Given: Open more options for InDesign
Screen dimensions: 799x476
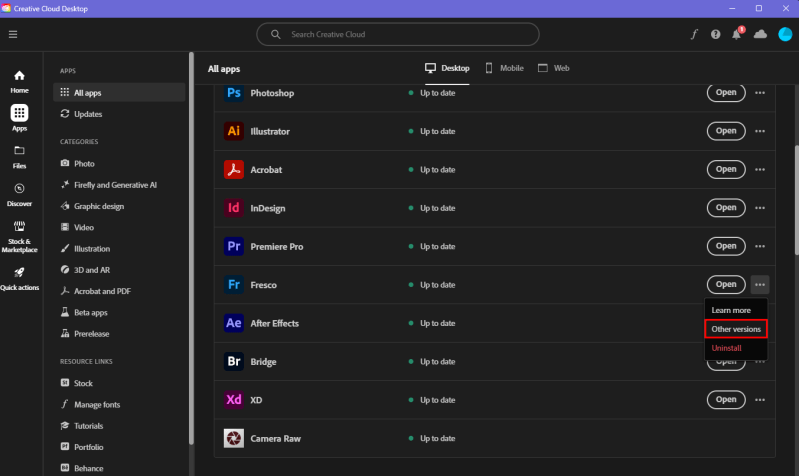Looking at the screenshot, I should coord(760,208).
